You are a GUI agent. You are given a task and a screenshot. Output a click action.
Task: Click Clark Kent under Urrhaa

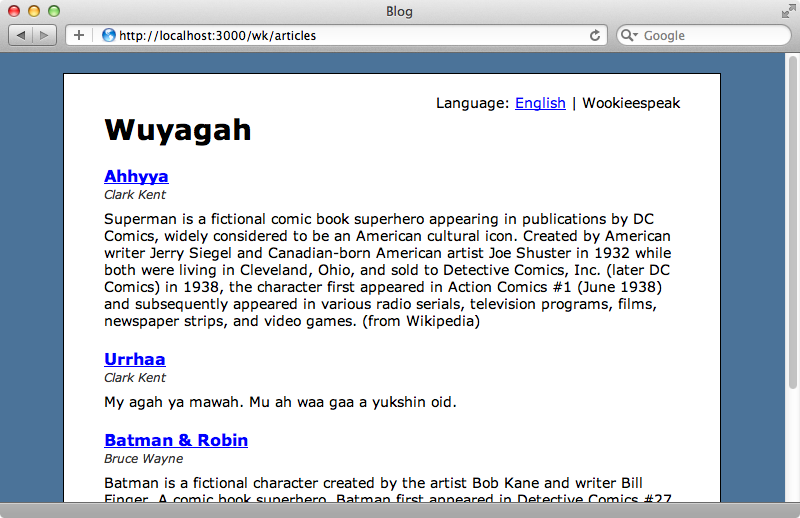point(135,378)
